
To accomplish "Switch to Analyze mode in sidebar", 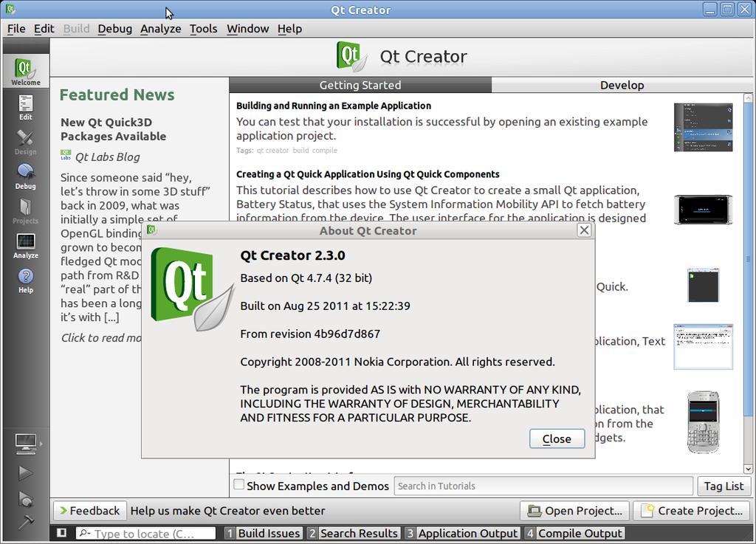I will [26, 246].
